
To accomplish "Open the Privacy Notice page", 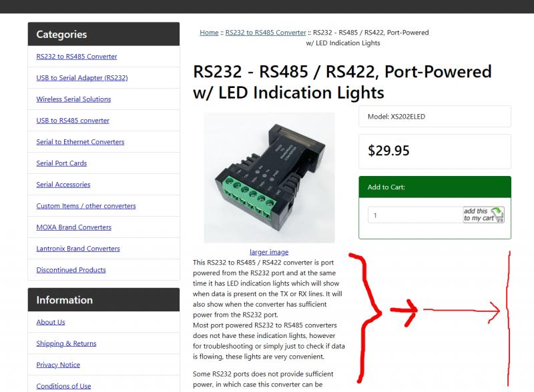I will [x=58, y=365].
